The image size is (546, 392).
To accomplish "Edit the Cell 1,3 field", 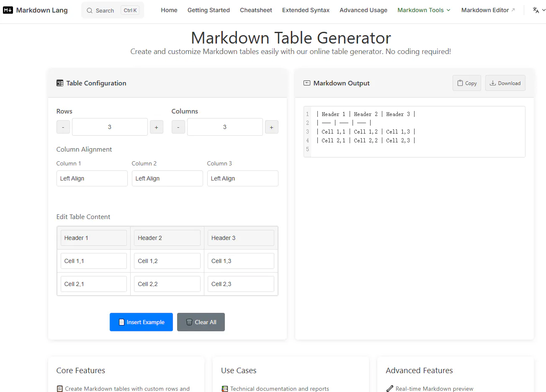I will (241, 261).
